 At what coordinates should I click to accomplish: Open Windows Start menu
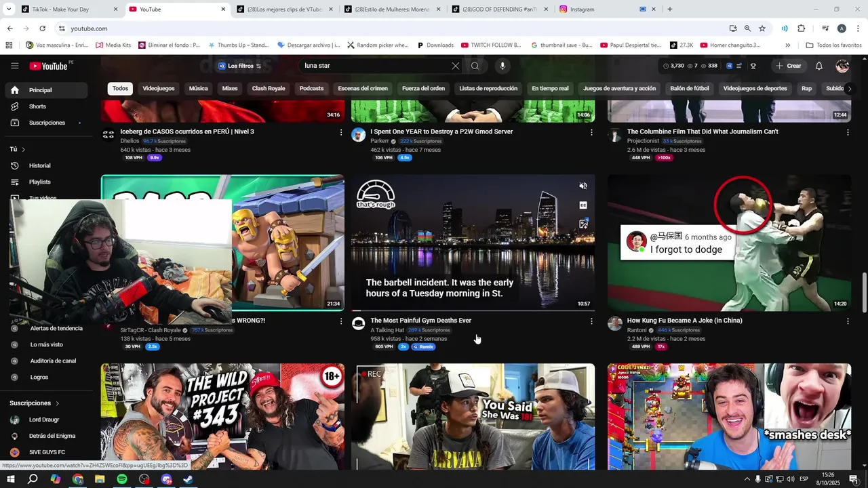point(11,479)
